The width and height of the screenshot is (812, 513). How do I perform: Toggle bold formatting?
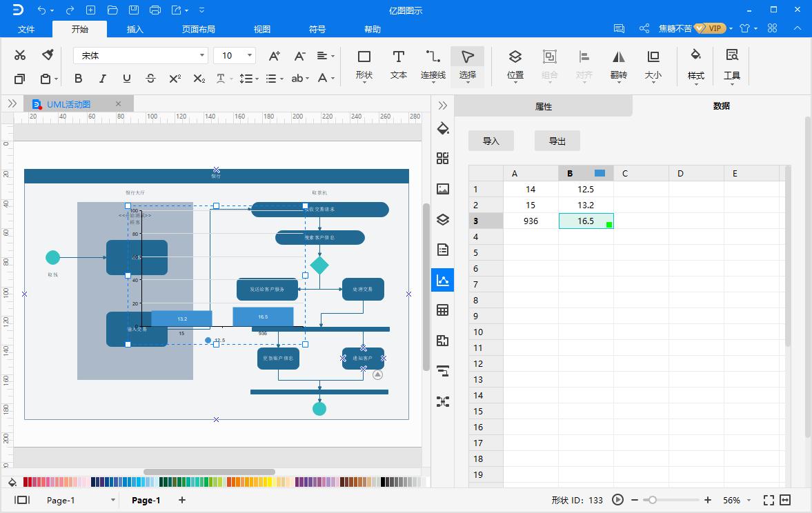78,79
